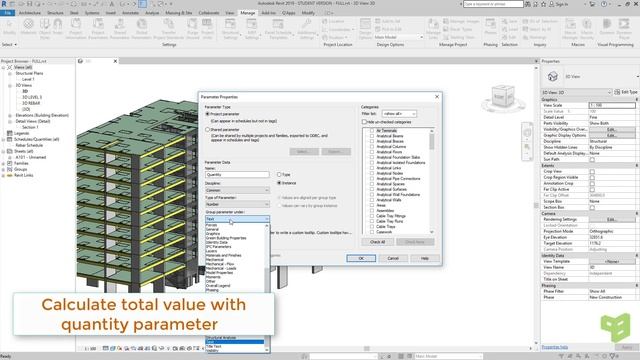
Task: Choose Green Building Properties in list
Action: coord(226,238)
